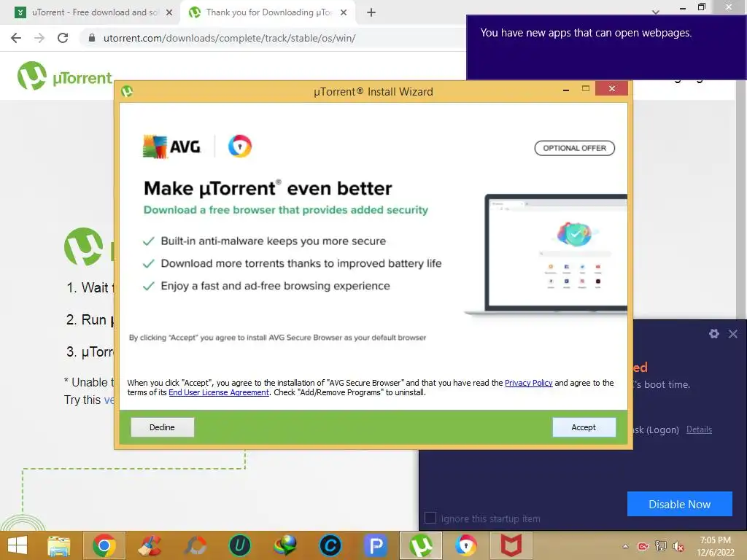Open the orange swirl taskbar app
Viewport: 747px width, 560px height.
196,545
